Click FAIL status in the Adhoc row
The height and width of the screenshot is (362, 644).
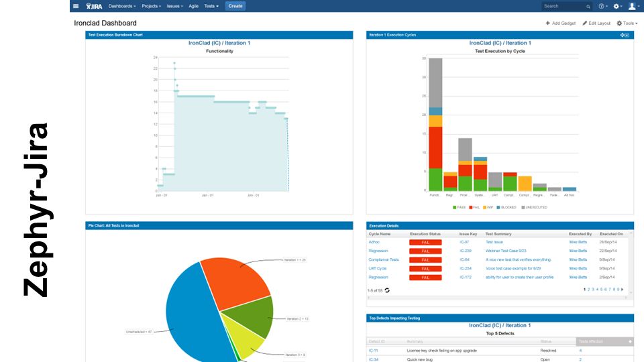coord(425,243)
